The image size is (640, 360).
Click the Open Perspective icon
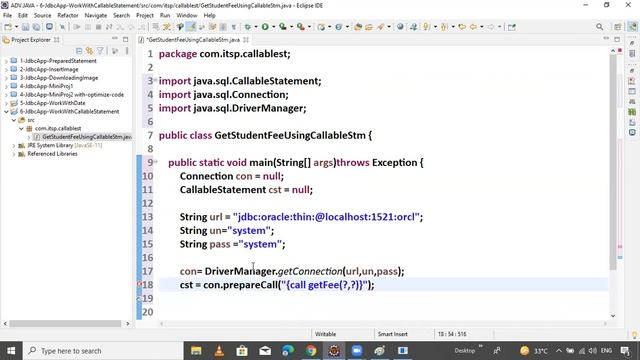618,27
